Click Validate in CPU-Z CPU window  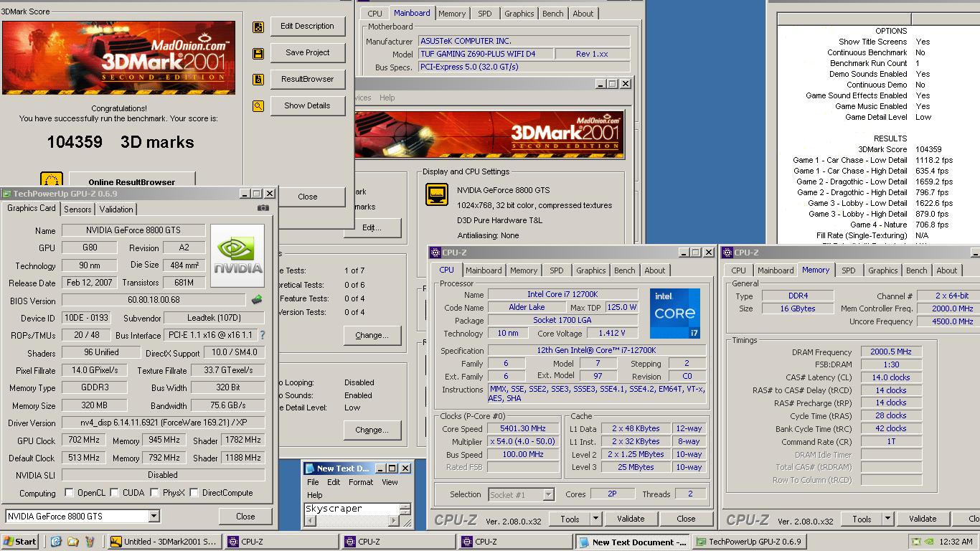point(630,519)
